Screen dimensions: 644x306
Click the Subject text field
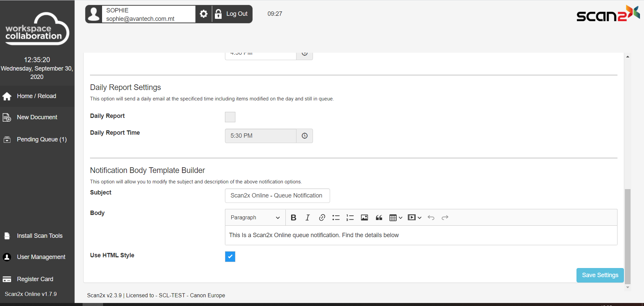tap(277, 195)
